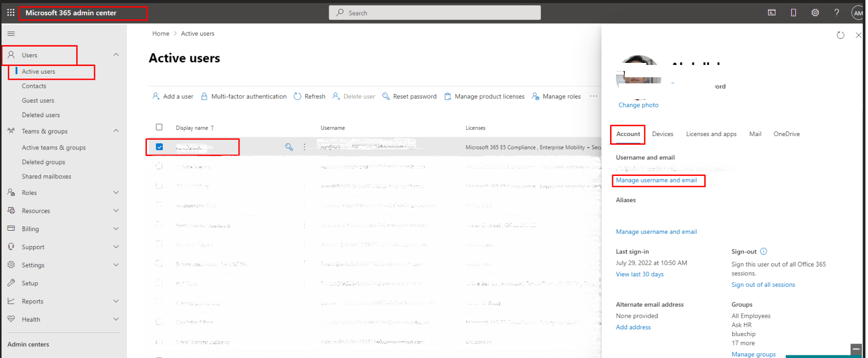The height and width of the screenshot is (358, 868).
Task: Expand the Roles section chevron
Action: 116,193
